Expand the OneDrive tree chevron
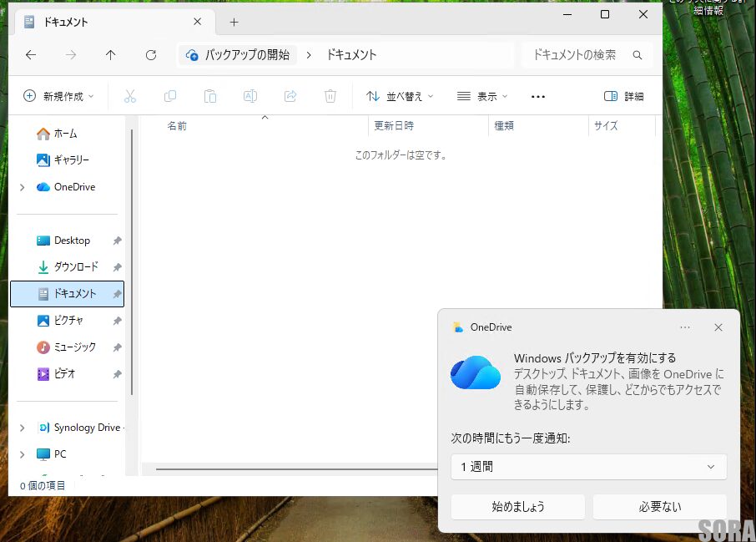Screen dimensions: 756x542 (x=22, y=186)
